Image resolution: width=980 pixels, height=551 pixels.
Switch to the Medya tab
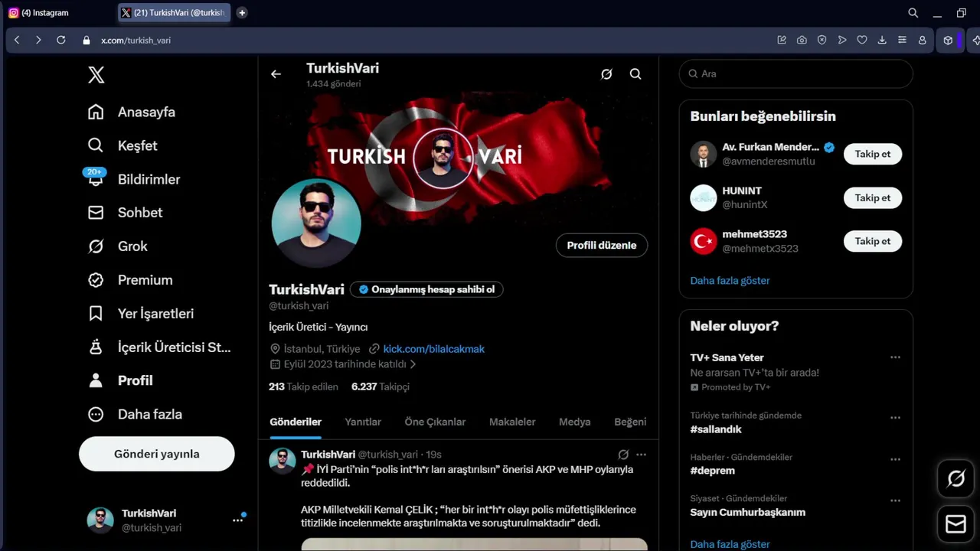click(x=574, y=422)
